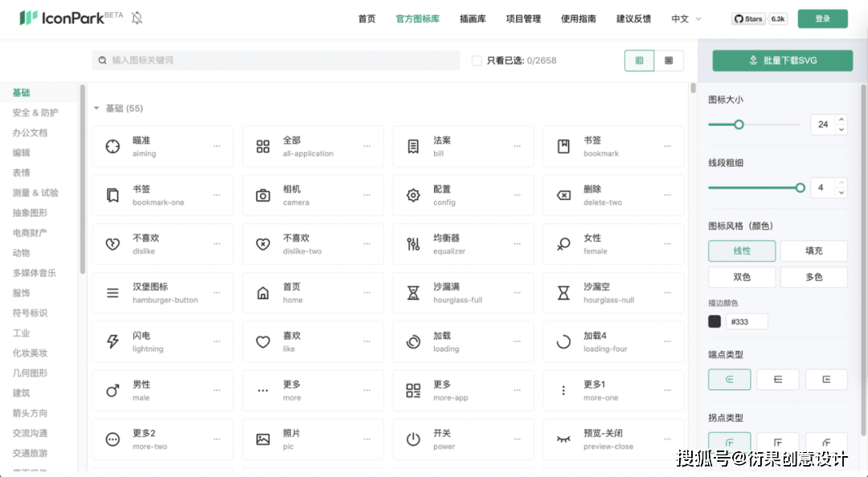This screenshot has height=477, width=868.
Task: Select 办公文档 category in sidebar
Action: [30, 132]
